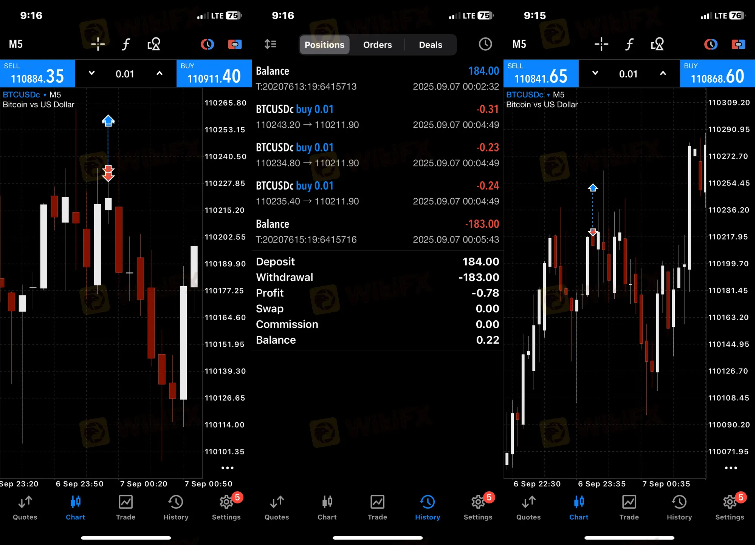
Task: Open clock period filter in History header
Action: tap(485, 44)
